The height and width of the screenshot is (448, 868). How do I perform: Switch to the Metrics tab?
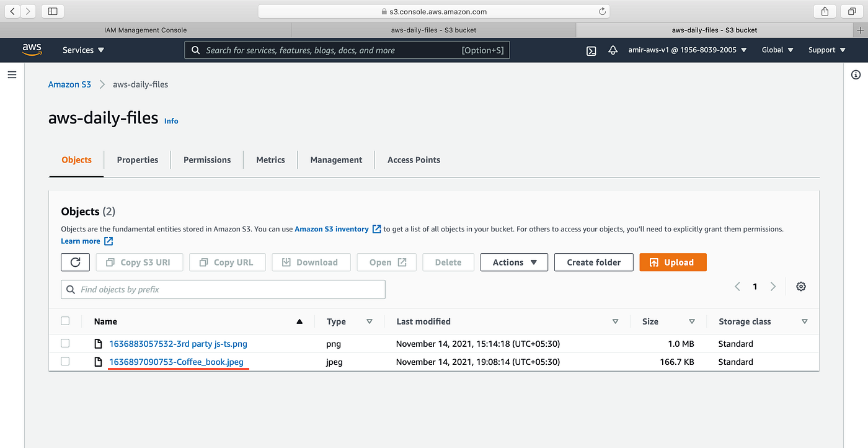point(270,160)
